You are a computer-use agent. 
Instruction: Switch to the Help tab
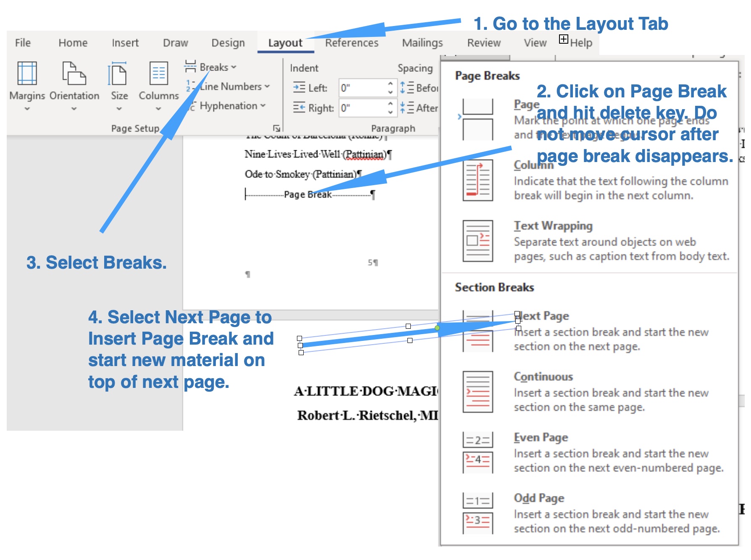(581, 43)
